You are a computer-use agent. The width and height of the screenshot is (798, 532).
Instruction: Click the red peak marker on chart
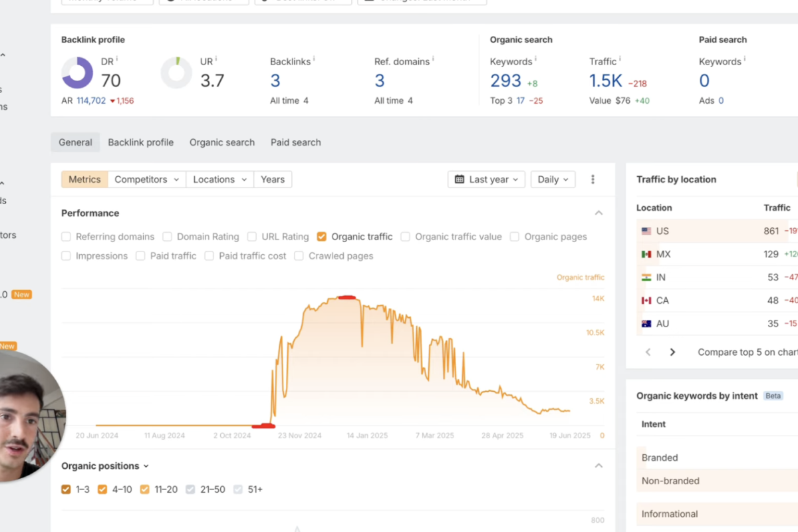point(346,297)
